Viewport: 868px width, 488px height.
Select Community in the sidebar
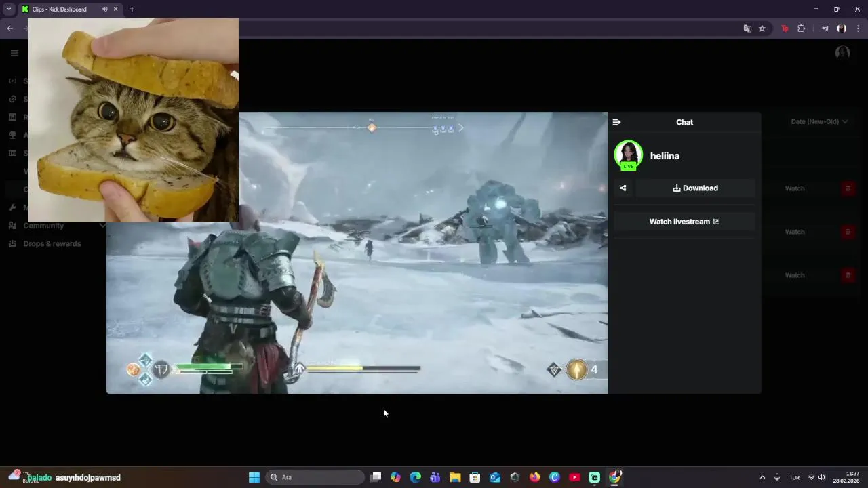tap(43, 226)
